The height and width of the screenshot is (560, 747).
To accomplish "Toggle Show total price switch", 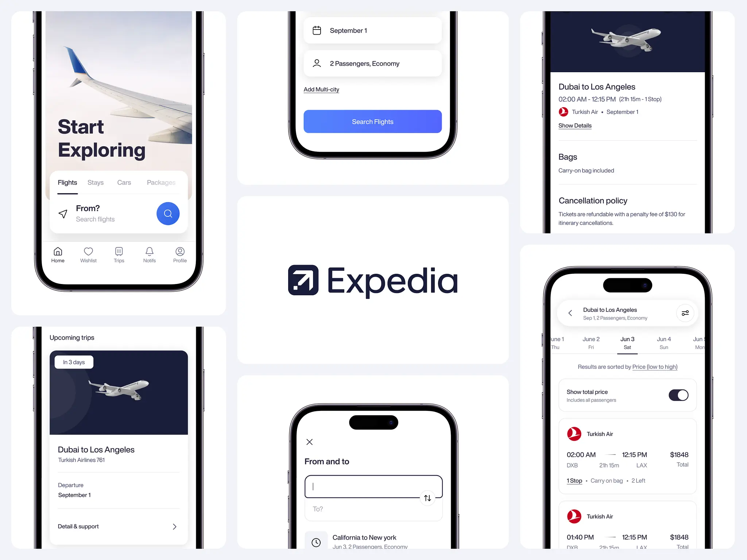I will pos(678,394).
